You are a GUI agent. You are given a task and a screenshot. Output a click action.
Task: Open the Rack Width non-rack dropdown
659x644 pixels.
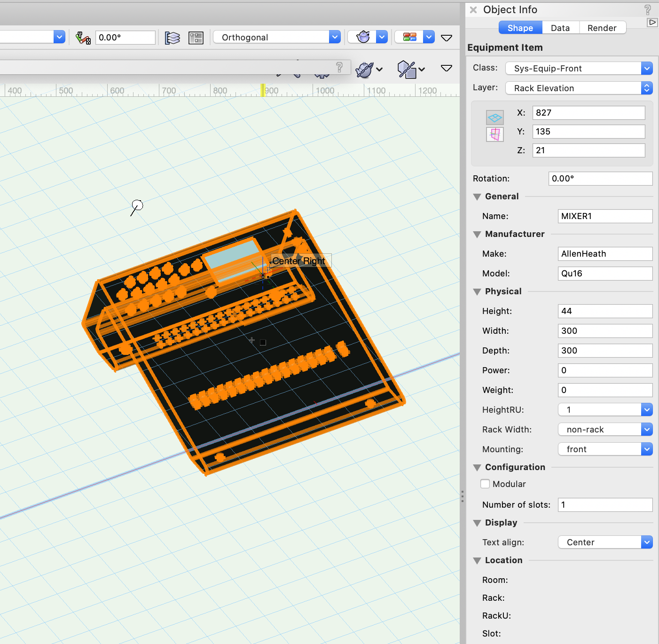[605, 429]
